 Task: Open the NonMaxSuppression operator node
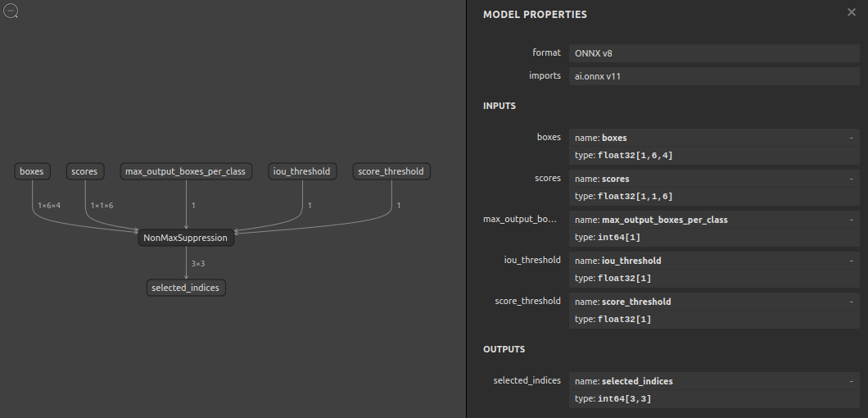coord(186,239)
